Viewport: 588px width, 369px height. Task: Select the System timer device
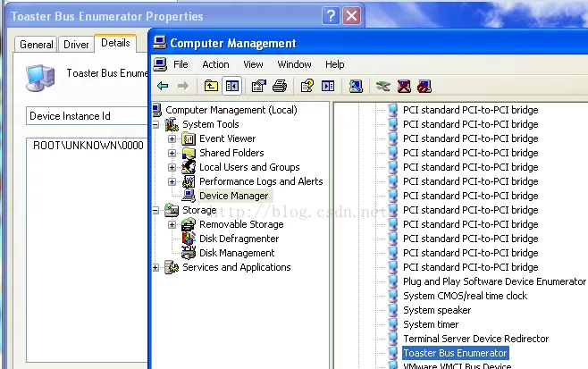click(431, 324)
